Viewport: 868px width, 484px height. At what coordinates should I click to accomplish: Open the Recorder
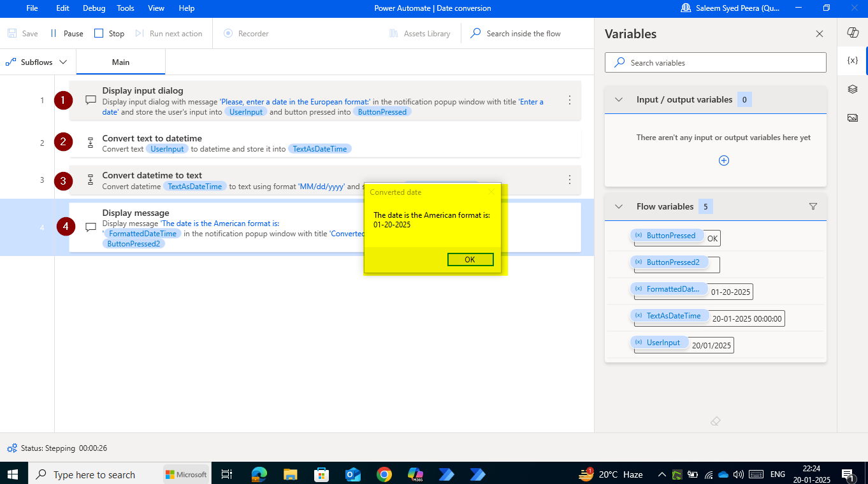pyautogui.click(x=246, y=34)
